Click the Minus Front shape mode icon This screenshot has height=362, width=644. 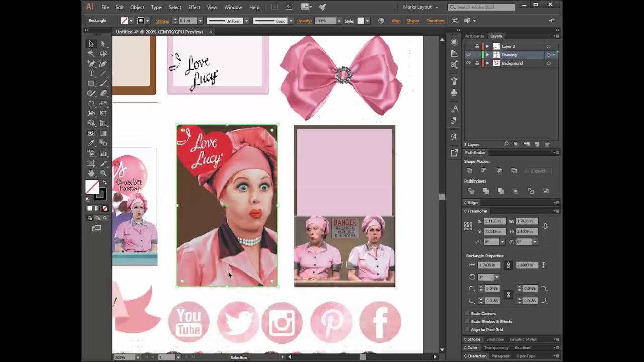484,171
